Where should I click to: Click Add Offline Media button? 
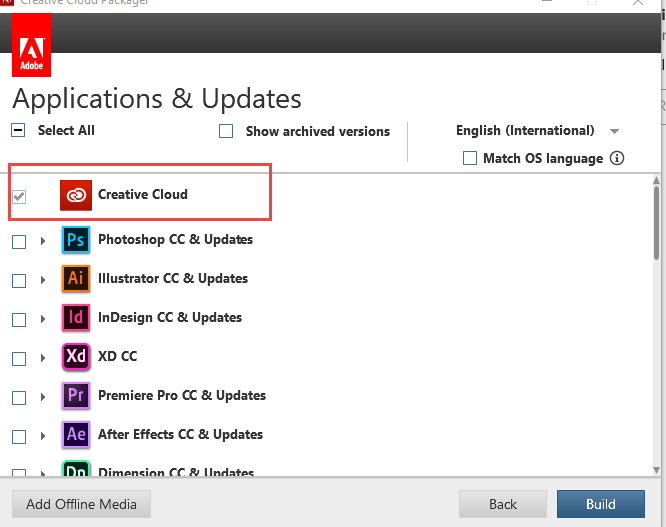81,504
